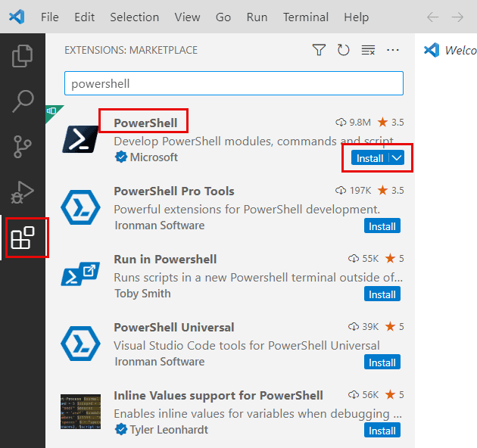Click Tyler Leonhardt publisher name
Viewport: 477px width, 448px height.
169,430
